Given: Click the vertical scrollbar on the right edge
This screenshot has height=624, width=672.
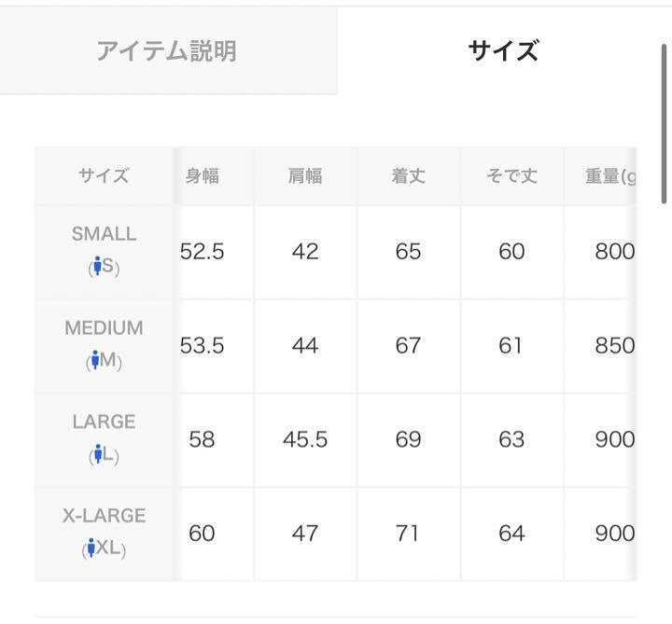Looking at the screenshot, I should (x=665, y=126).
